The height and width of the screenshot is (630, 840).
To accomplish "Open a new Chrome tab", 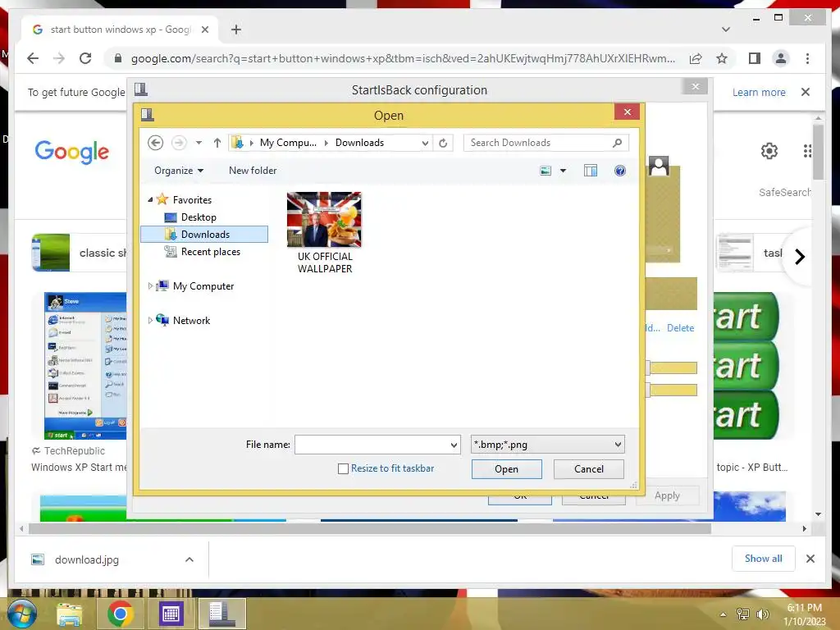I will (235, 30).
